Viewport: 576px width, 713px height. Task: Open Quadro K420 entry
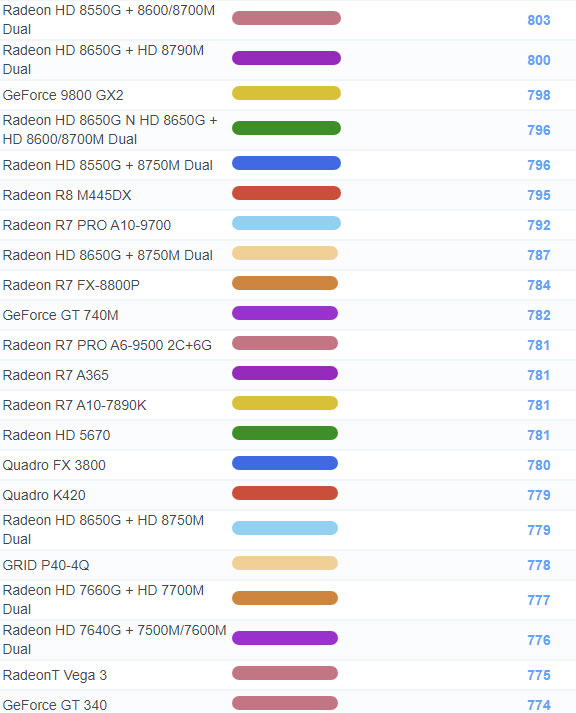(x=44, y=495)
